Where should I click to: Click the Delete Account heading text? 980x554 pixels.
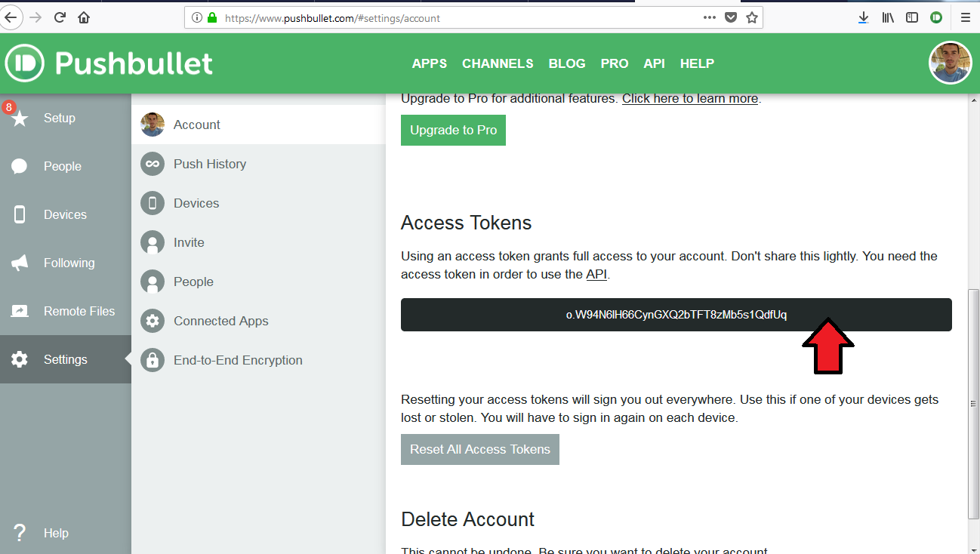(x=467, y=519)
